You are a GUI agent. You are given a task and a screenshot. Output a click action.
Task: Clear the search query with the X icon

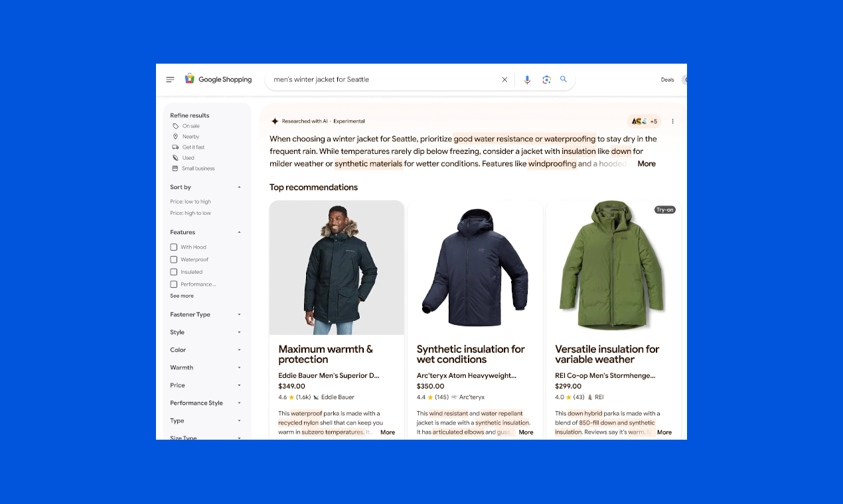(x=504, y=79)
